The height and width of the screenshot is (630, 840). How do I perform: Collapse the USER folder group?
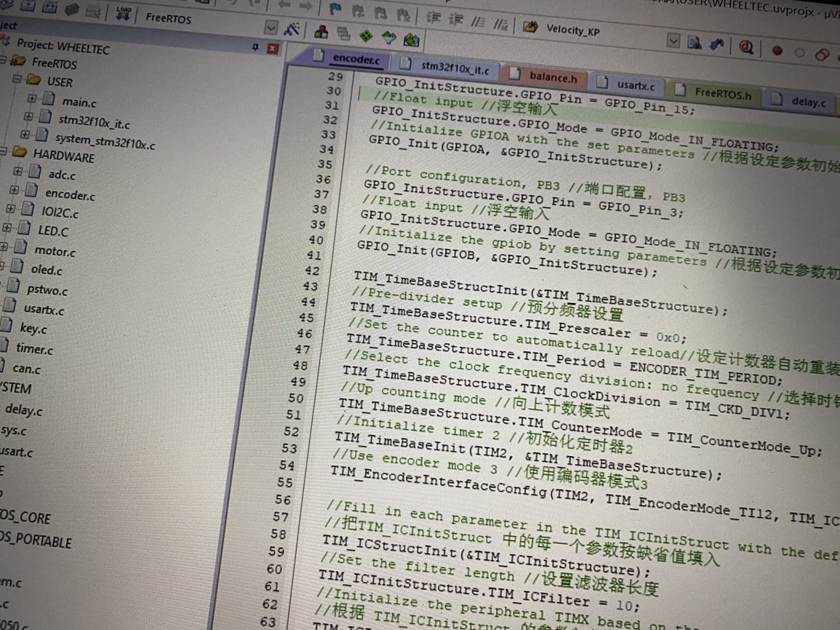[x=17, y=79]
